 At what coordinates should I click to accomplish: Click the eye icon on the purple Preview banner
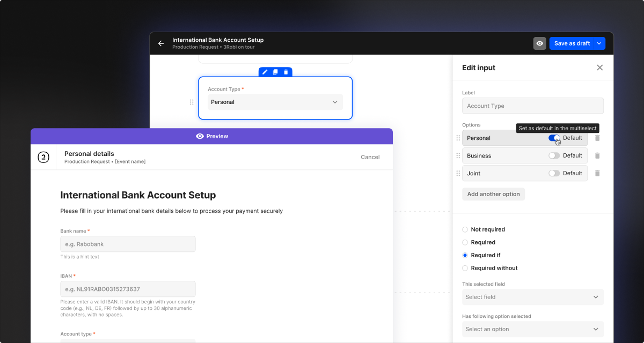tap(200, 136)
